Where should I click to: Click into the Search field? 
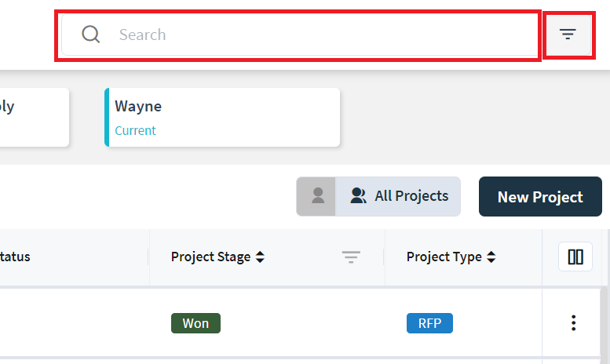coord(314,35)
